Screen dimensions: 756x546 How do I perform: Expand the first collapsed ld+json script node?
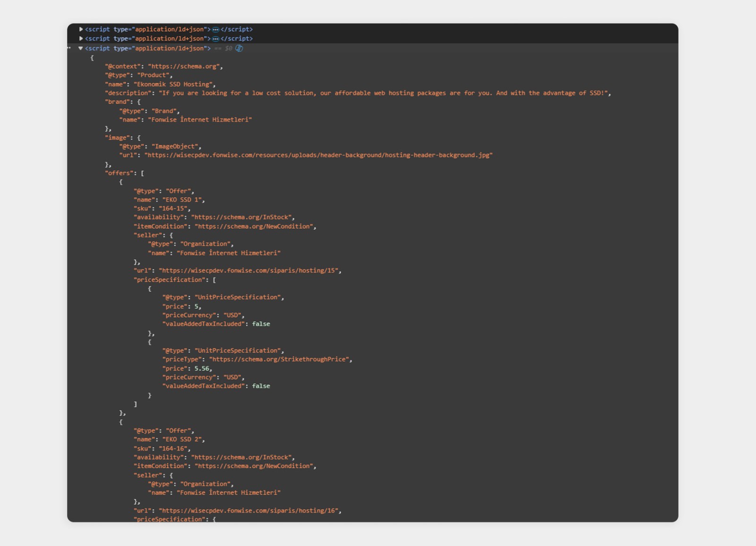[81, 29]
